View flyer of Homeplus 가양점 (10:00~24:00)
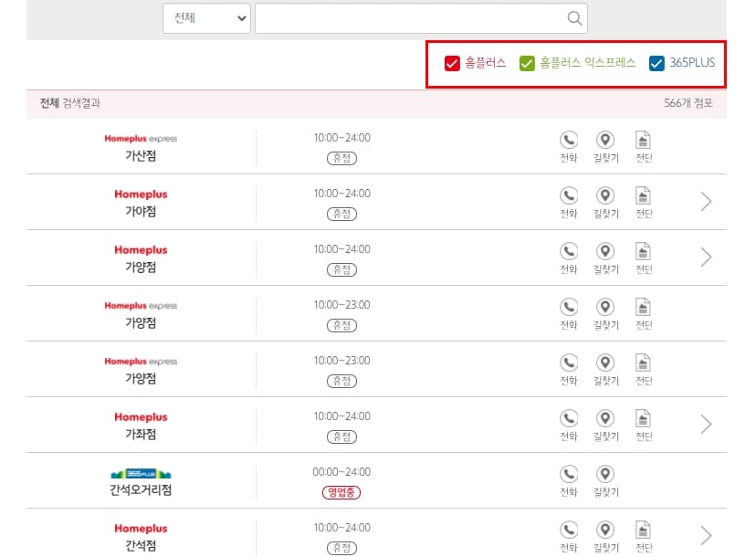756x557 pixels. click(x=643, y=251)
